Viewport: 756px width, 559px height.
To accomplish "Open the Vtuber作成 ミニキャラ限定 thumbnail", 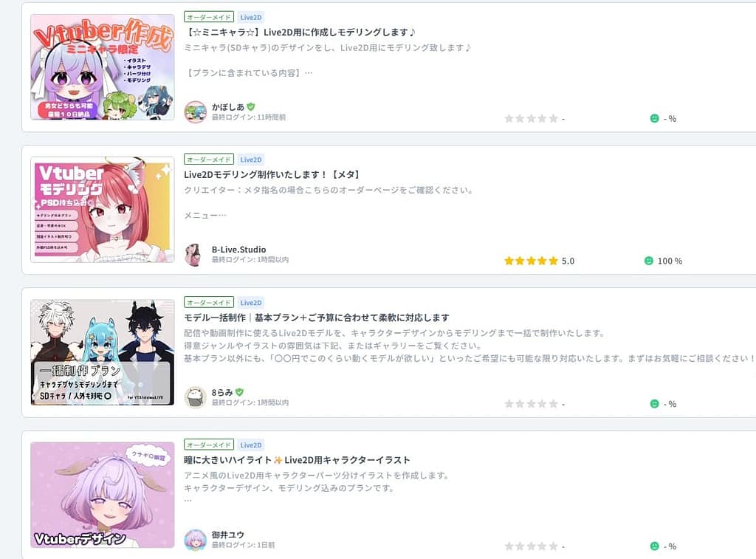I will pyautogui.click(x=102, y=67).
